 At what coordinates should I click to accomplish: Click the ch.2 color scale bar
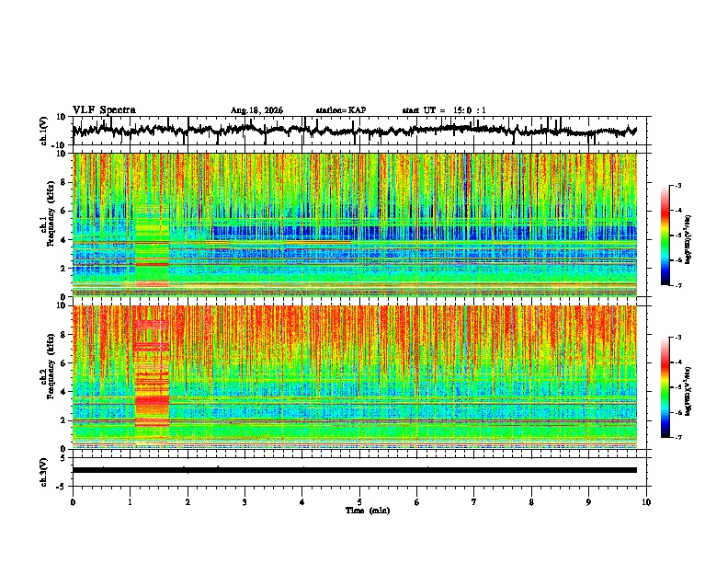pyautogui.click(x=665, y=387)
